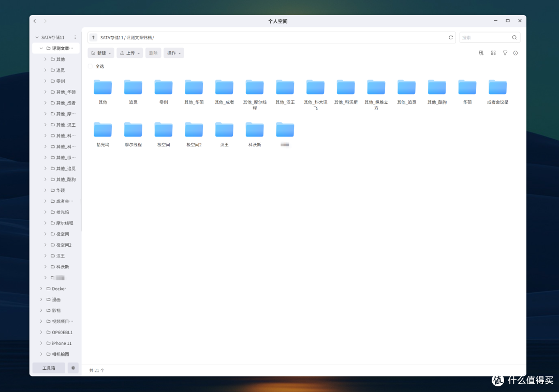559x392 pixels.
Task: Open the sort order icon
Action: coord(481,53)
